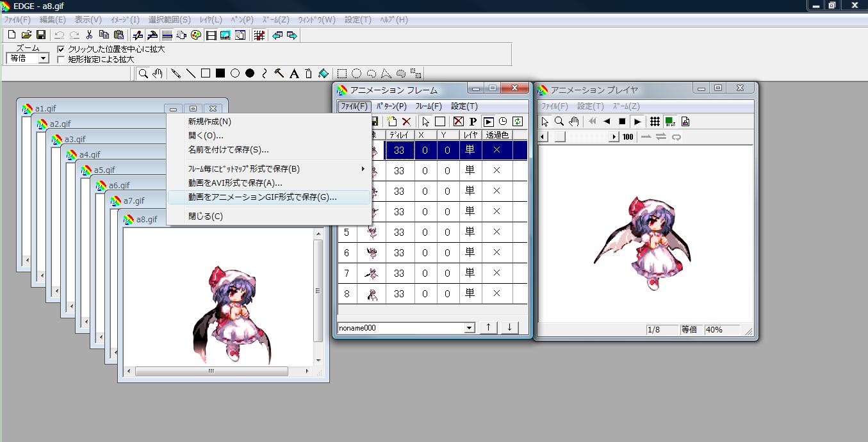Select frame 6 row in frame list
Viewport: 868px width, 442px height.
432,253
